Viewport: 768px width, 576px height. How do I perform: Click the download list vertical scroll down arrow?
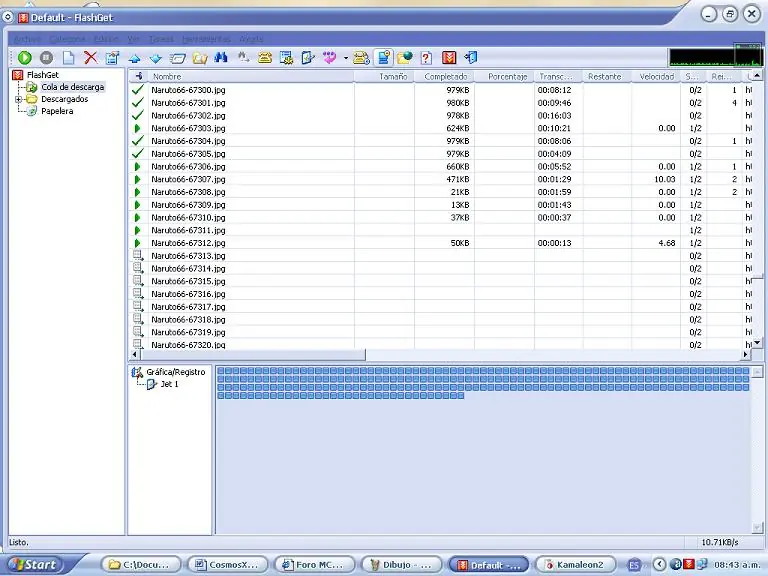point(757,343)
